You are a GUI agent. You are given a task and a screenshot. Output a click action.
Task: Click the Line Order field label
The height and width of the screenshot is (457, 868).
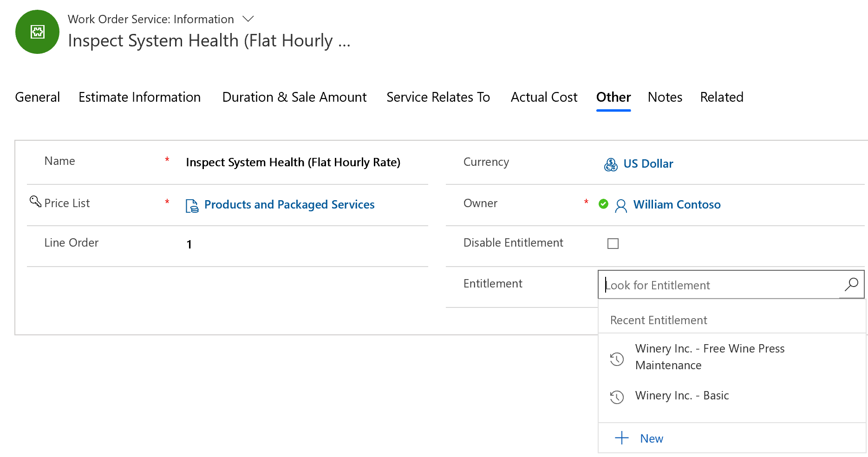point(72,242)
